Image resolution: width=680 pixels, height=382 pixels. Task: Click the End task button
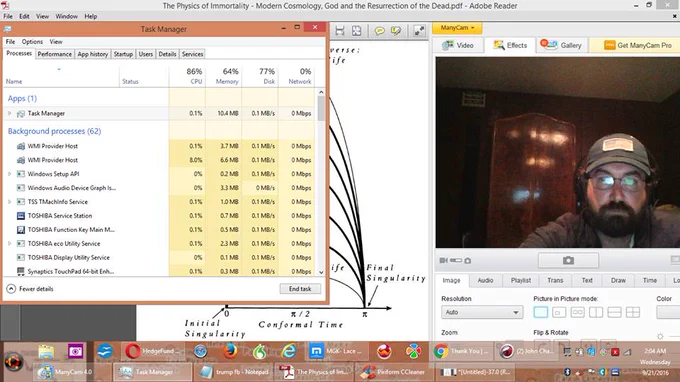click(300, 289)
